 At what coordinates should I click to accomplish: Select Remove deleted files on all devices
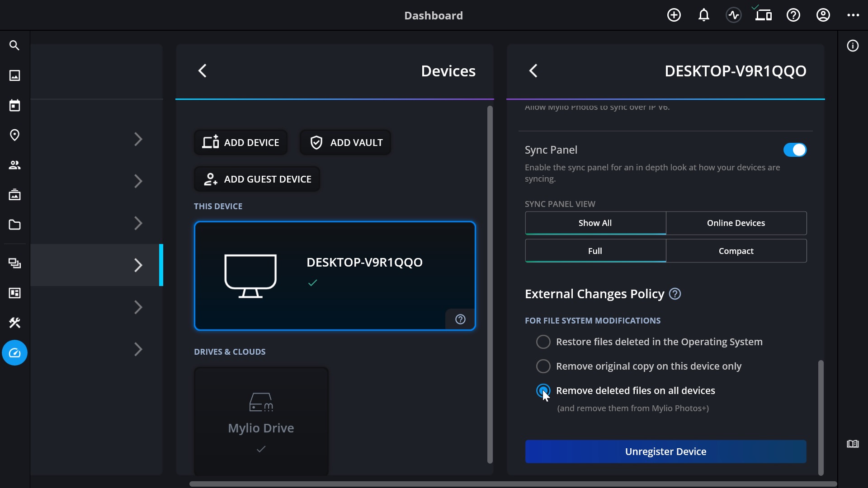[543, 391]
